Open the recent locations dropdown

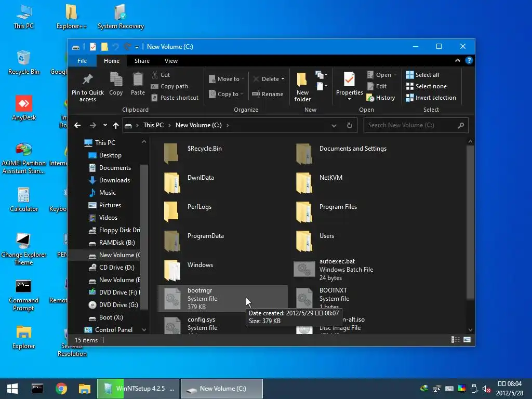coord(105,125)
